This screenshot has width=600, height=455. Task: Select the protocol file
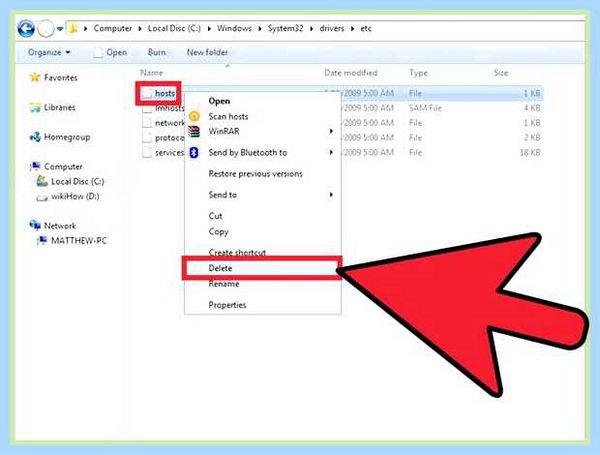(x=170, y=138)
